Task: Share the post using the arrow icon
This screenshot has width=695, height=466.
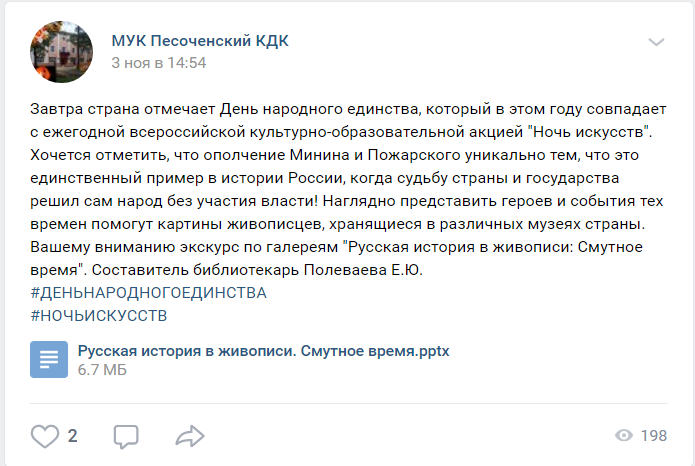Action: pos(190,436)
